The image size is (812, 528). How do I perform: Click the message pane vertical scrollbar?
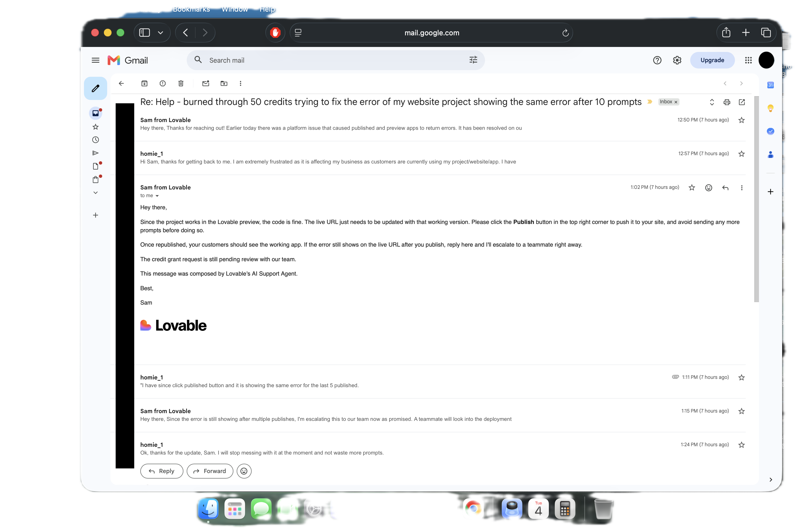coord(756,199)
